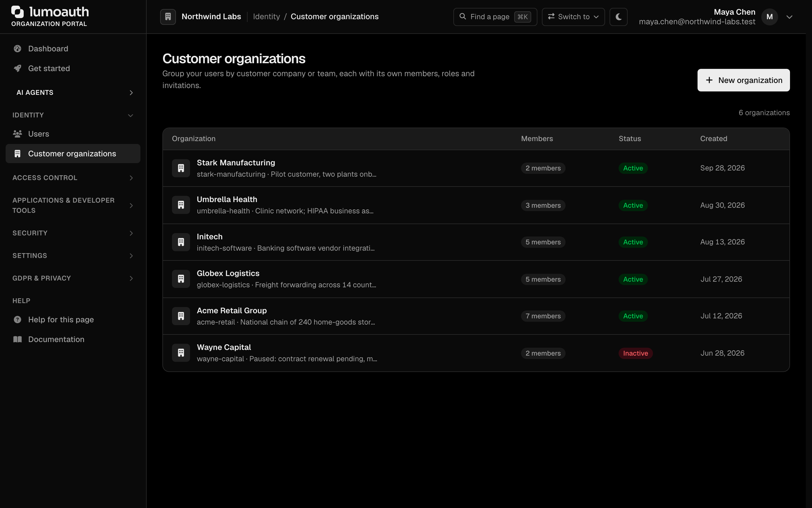This screenshot has height=508, width=812.
Task: Open the Maya Chen account menu chevron
Action: 789,17
